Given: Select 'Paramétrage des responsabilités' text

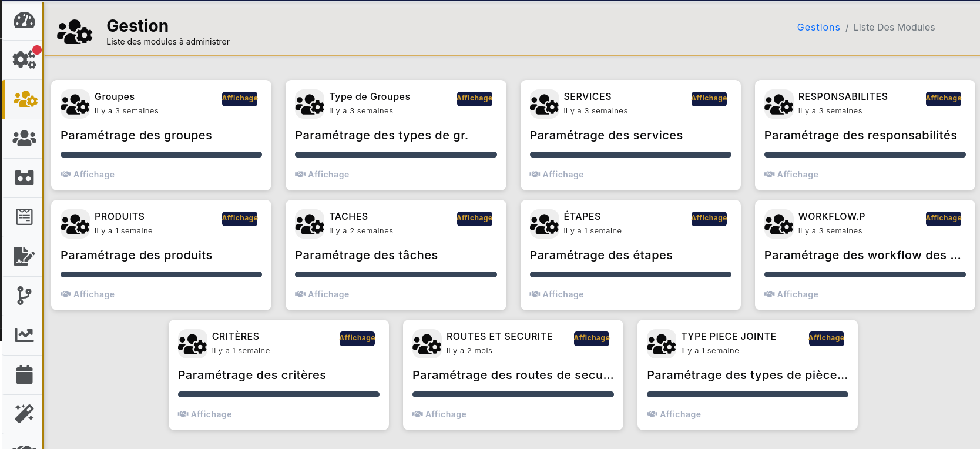Looking at the screenshot, I should pyautogui.click(x=861, y=135).
